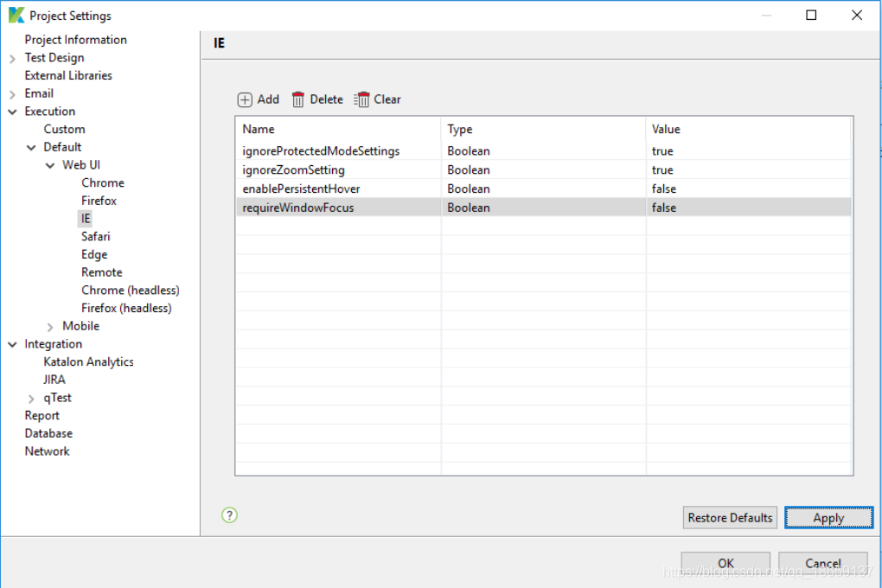The width and height of the screenshot is (882, 588).
Task: Click the Add label in the toolbar
Action: 268,99
